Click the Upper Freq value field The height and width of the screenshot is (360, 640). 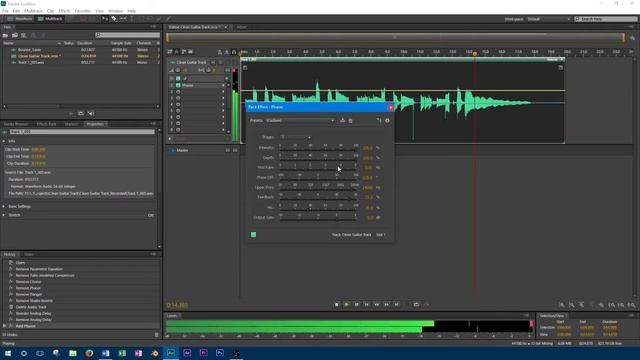[367, 188]
